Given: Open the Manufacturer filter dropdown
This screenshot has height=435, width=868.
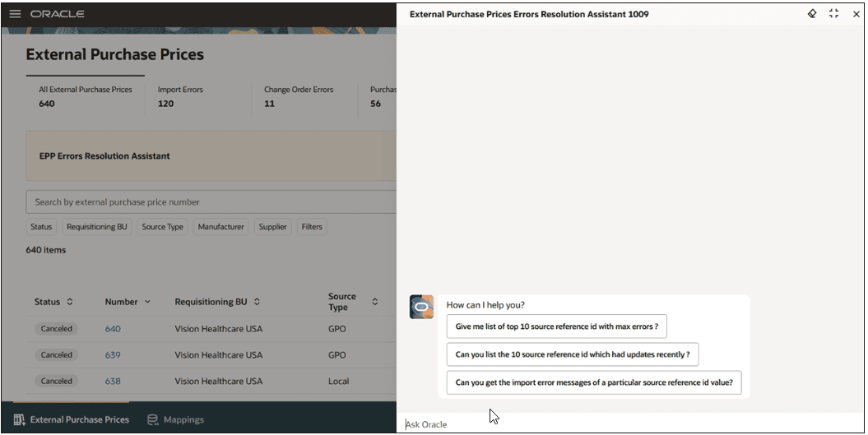Looking at the screenshot, I should [x=220, y=227].
